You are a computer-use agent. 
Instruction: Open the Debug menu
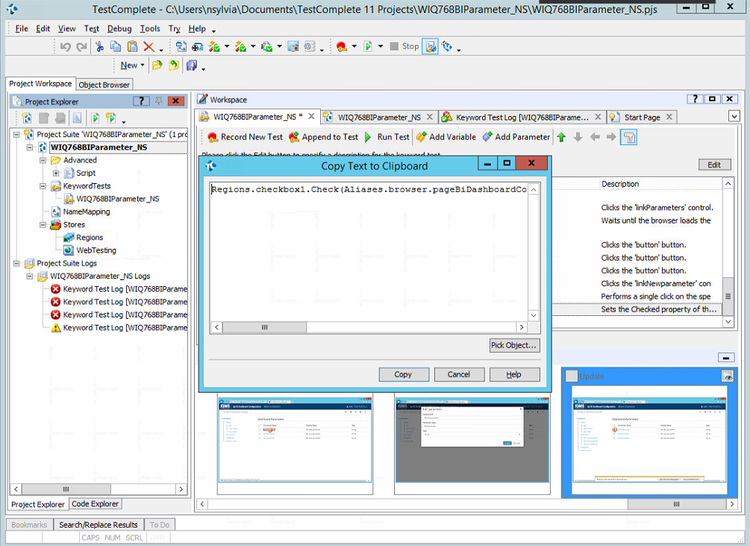(119, 29)
